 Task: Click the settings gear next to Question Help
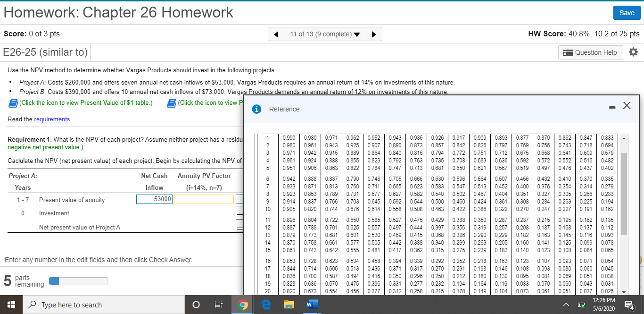pyautogui.click(x=633, y=52)
